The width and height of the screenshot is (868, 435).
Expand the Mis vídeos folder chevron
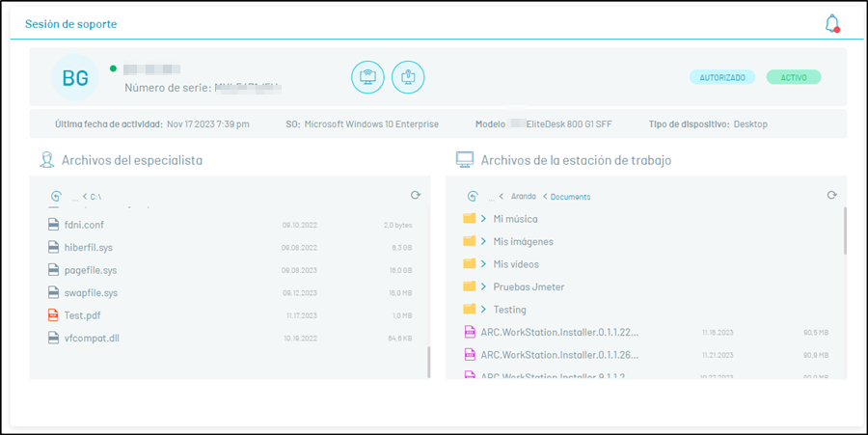[x=483, y=264]
